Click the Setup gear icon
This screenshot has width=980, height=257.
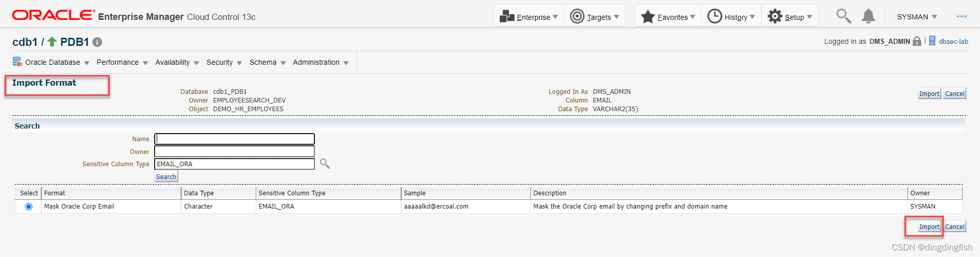(775, 16)
